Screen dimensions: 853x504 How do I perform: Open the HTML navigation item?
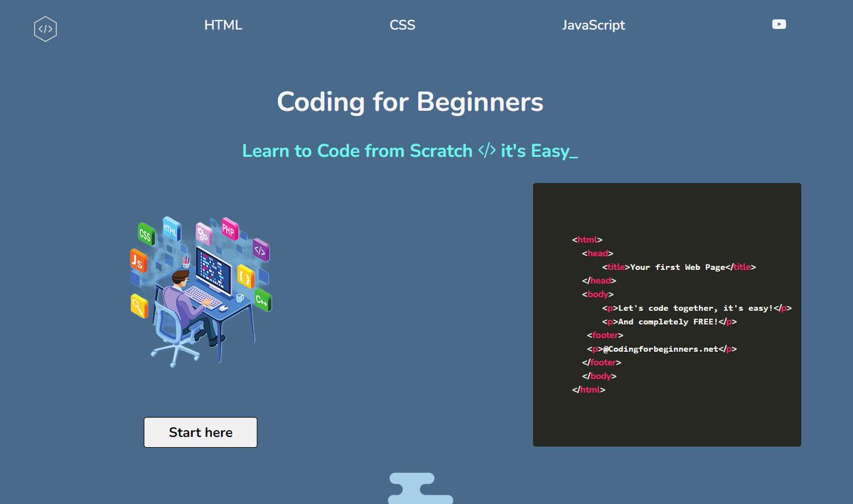point(223,25)
